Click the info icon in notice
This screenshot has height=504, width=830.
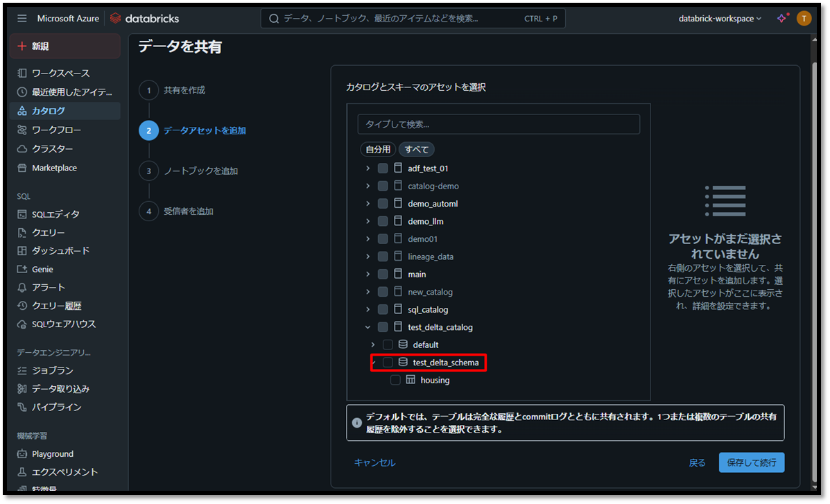point(357,422)
